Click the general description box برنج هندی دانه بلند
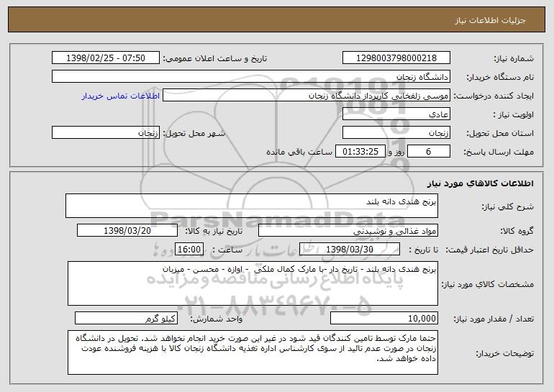This screenshot has height=392, width=554. click(252, 206)
